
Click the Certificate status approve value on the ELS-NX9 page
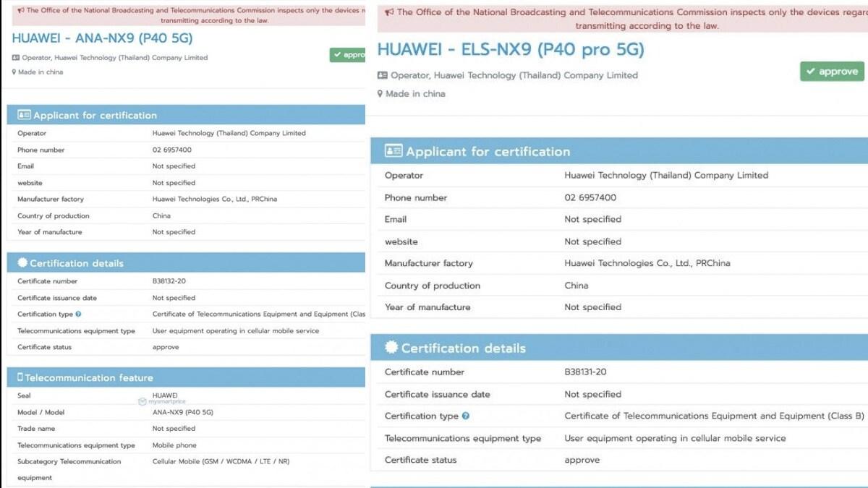(x=582, y=460)
